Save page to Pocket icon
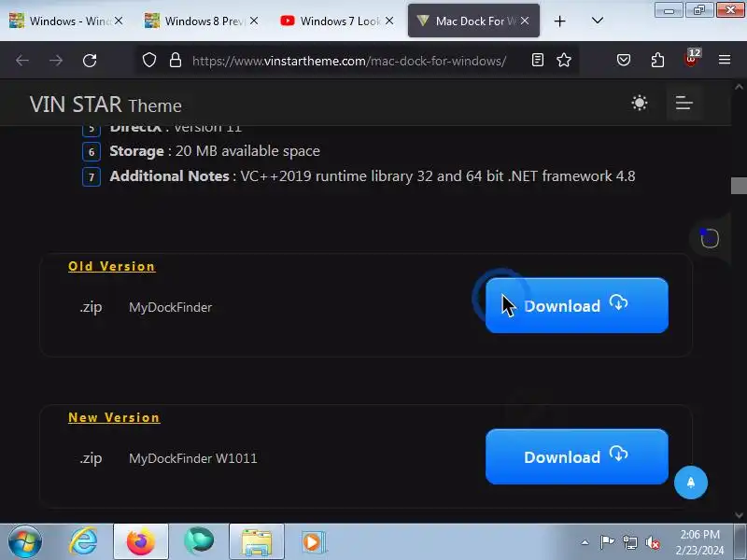 tap(624, 60)
